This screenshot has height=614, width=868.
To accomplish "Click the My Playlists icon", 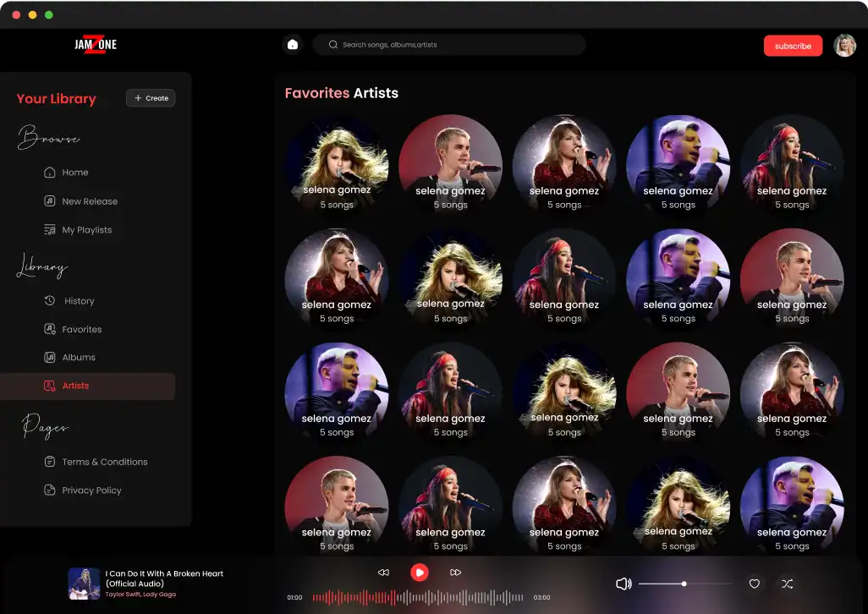I will click(x=49, y=229).
